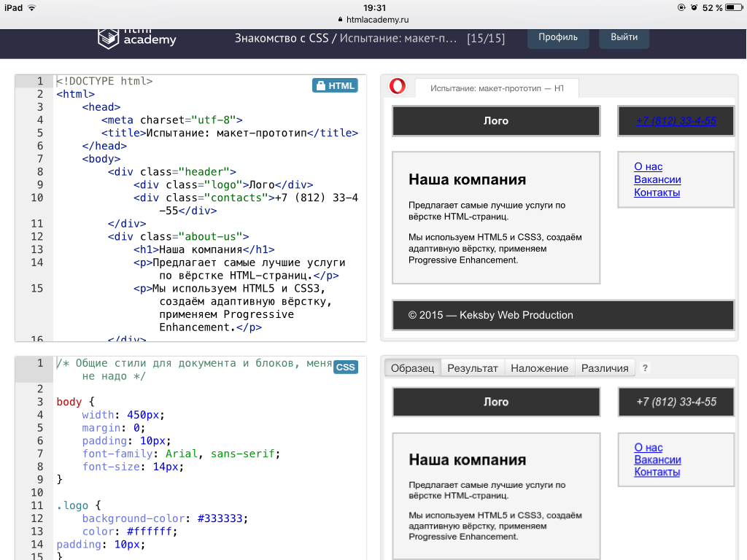
Task: Open the question mark help icon
Action: 645,368
